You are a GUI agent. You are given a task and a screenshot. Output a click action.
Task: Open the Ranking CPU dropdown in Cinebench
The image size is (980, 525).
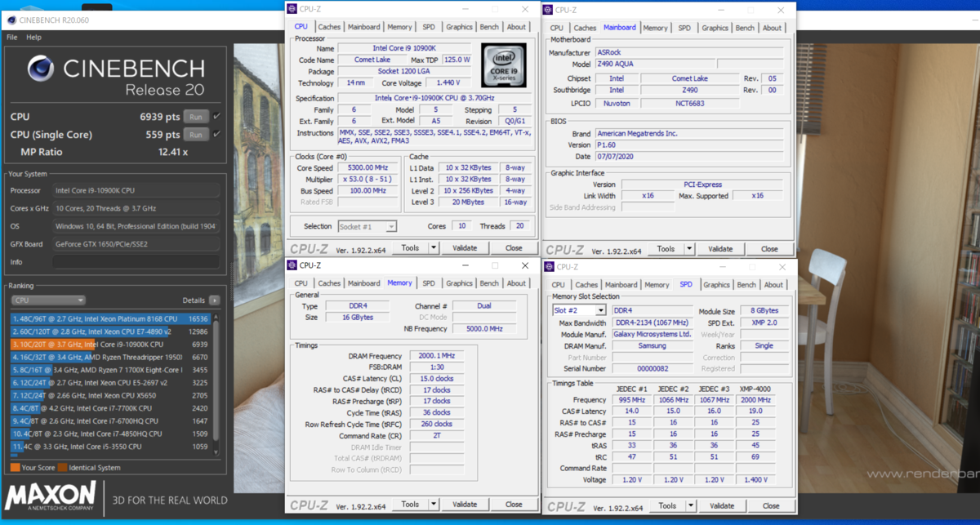point(48,300)
